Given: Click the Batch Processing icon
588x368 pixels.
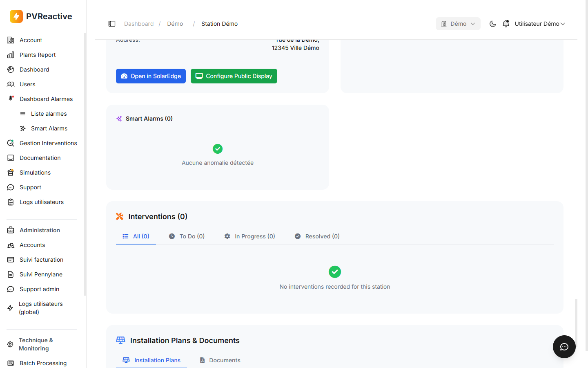Looking at the screenshot, I should (x=11, y=363).
